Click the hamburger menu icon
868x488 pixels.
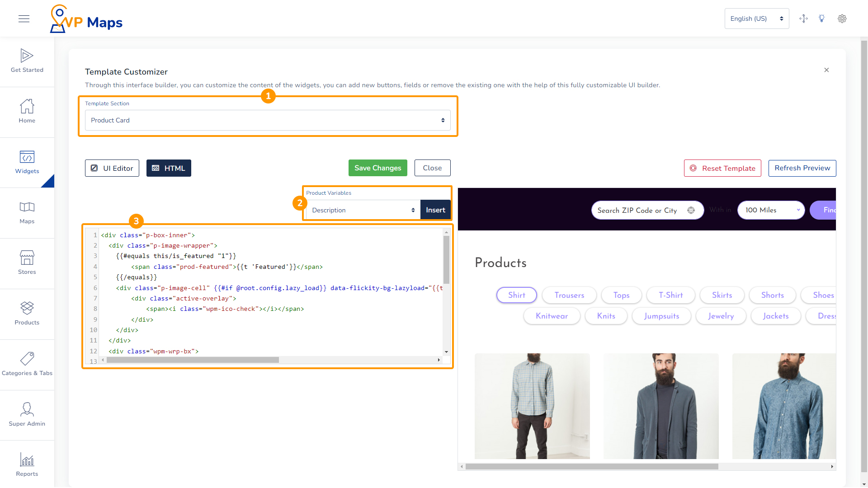[x=24, y=19]
